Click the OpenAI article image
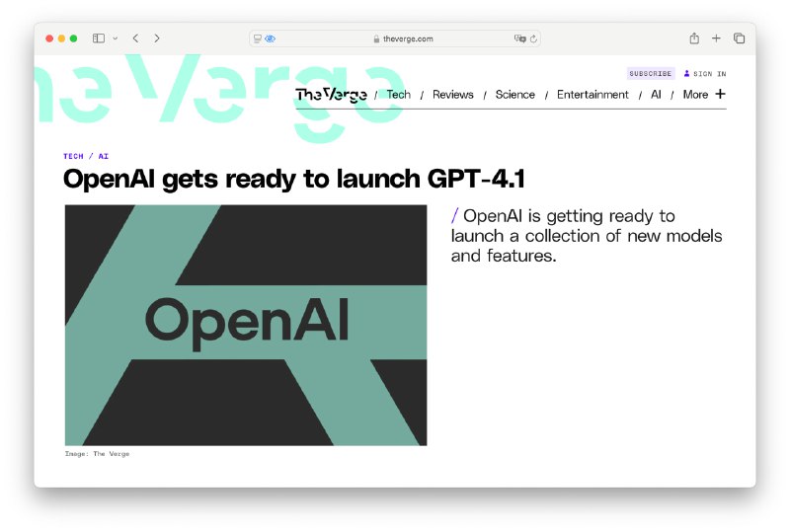This screenshot has width=790, height=532. (246, 325)
